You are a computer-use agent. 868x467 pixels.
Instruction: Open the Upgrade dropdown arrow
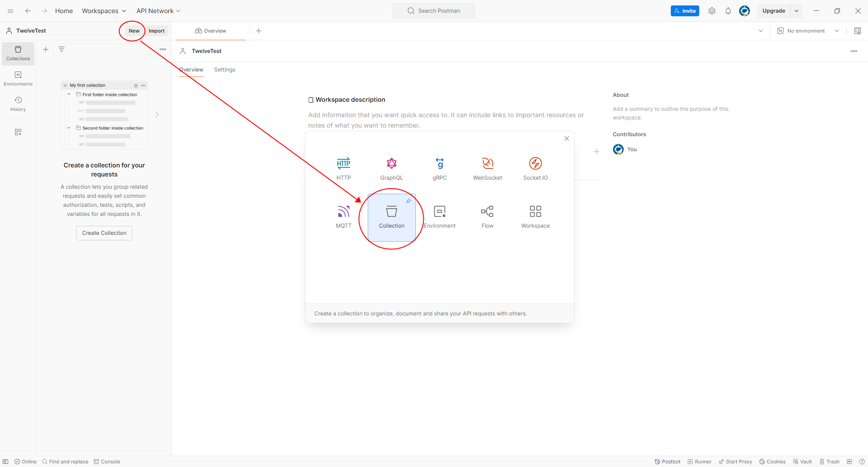797,11
